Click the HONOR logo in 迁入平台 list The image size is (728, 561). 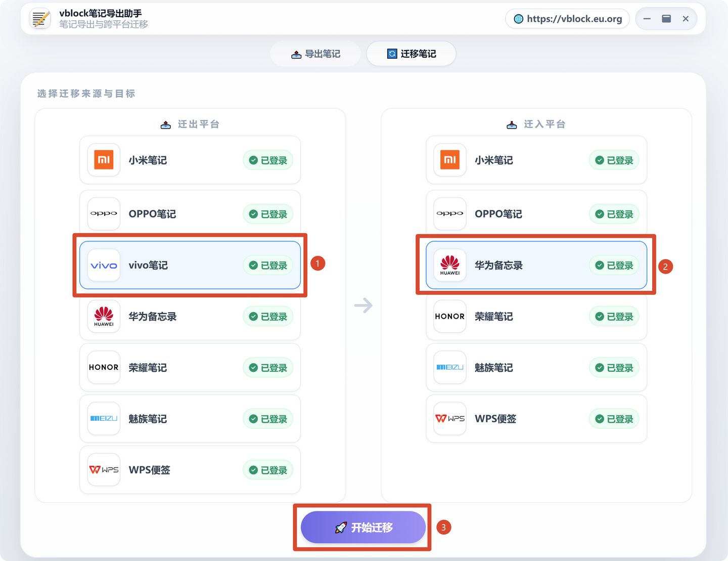(450, 316)
